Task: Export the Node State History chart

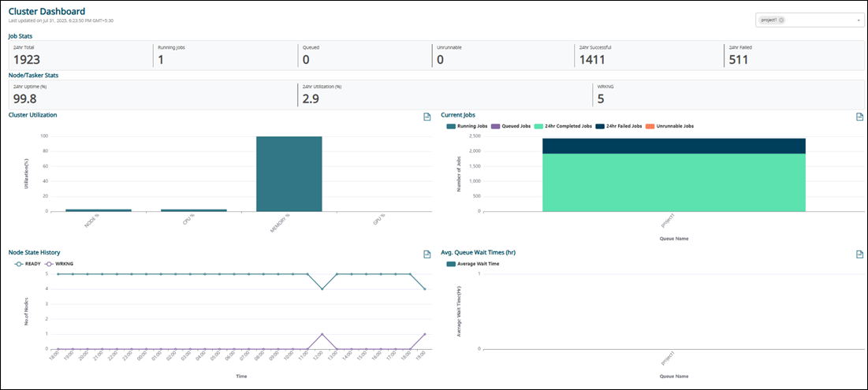Action: pos(427,254)
